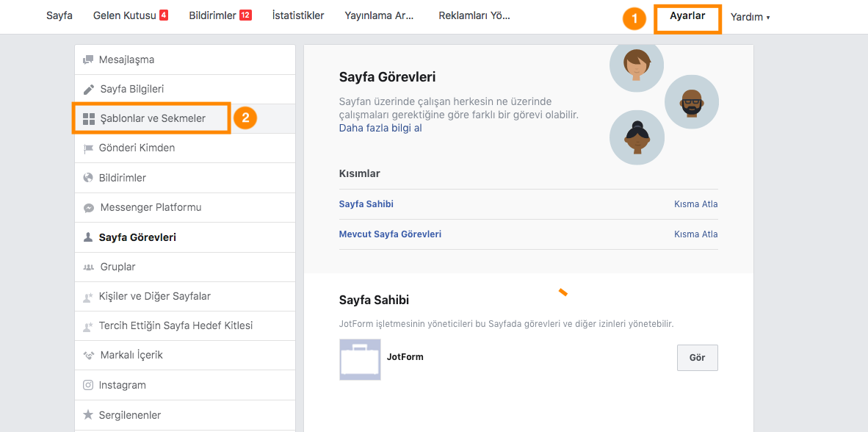Click the pencil icon beside Sayfa Bilgileri
The width and height of the screenshot is (868, 432).
click(x=89, y=89)
